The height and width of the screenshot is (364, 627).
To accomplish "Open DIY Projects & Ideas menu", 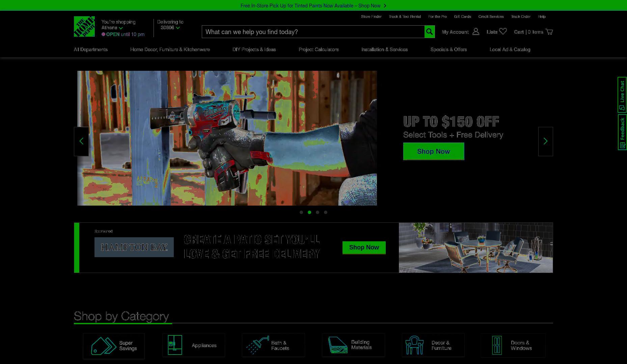I will (254, 50).
